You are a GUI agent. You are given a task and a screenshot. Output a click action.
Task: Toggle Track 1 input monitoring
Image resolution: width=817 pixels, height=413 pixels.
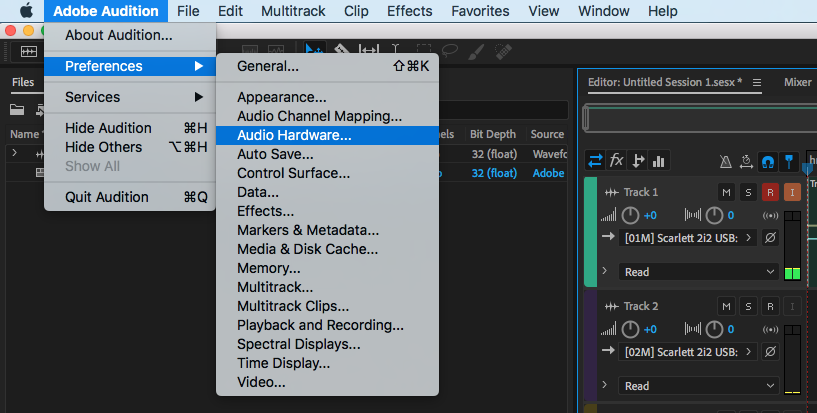click(792, 192)
